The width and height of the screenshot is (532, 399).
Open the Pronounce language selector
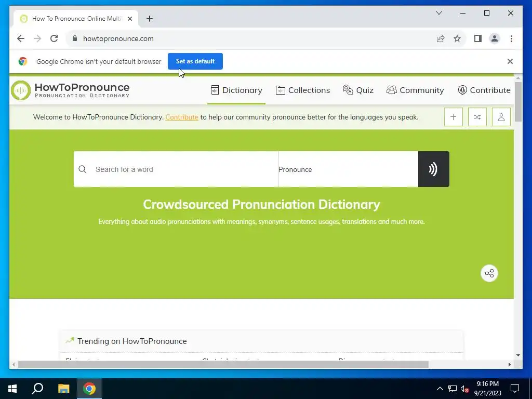click(348, 169)
